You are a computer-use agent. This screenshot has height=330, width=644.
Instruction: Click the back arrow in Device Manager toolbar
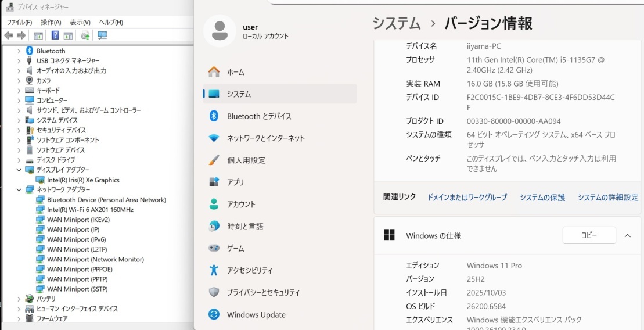(9, 36)
